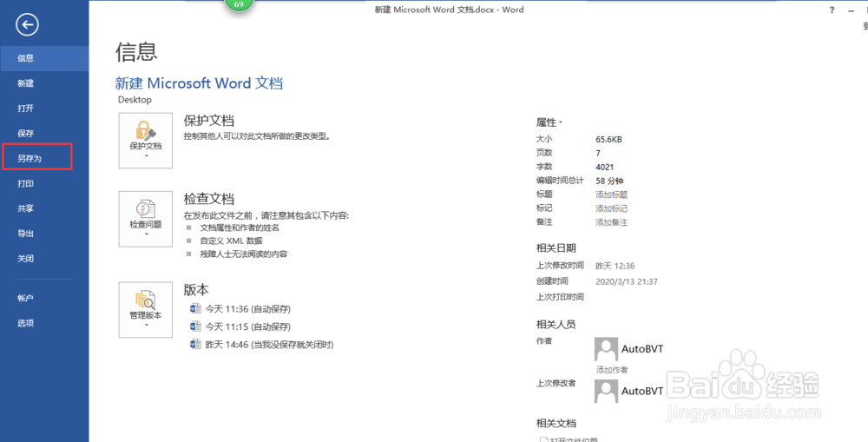Screen dimensions: 868x442
Task: Open version 昨天 14:46 unsaved copy
Action: (x=270, y=345)
